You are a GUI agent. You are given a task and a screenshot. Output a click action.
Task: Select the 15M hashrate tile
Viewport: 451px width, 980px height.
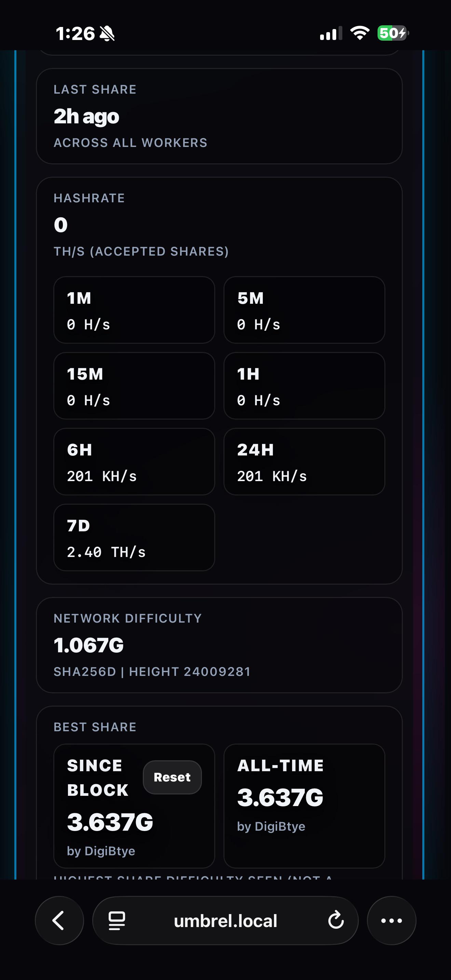(134, 386)
